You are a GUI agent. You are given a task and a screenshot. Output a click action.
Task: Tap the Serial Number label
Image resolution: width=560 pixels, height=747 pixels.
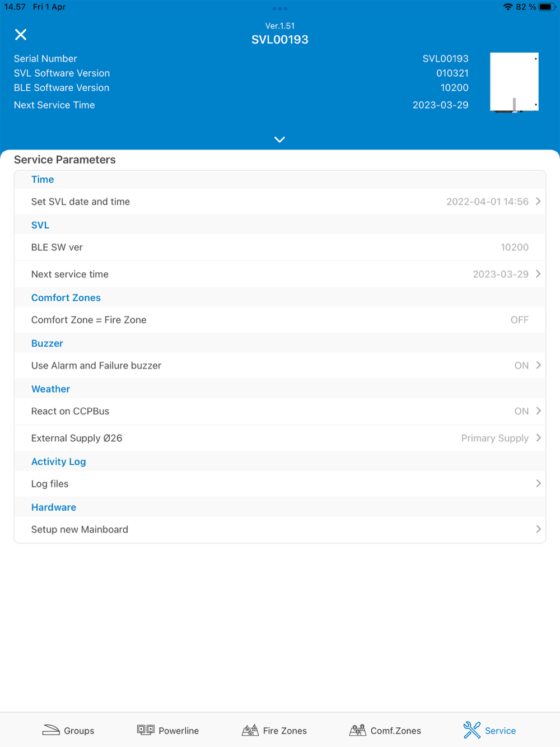45,59
